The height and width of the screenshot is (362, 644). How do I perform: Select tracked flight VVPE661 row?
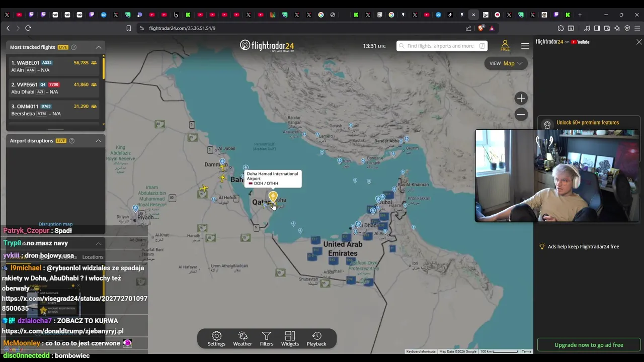point(54,88)
